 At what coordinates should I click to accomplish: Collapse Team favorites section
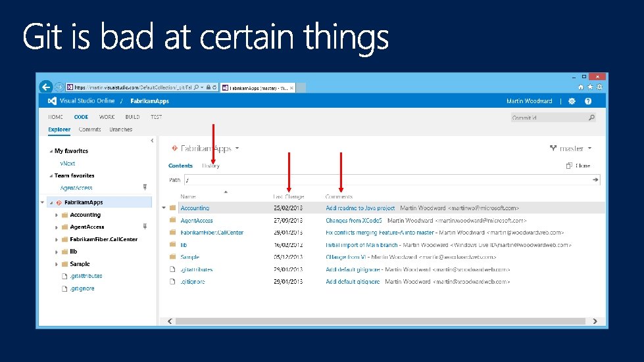51,176
